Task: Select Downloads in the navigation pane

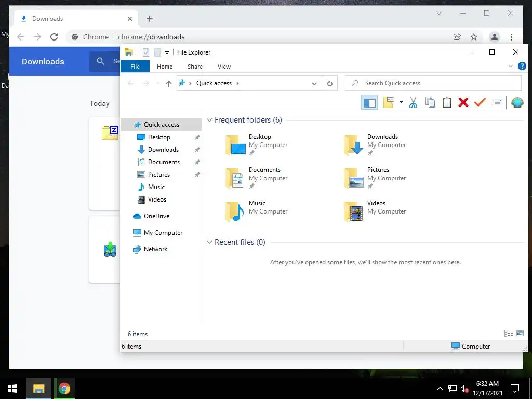Action: (163, 150)
